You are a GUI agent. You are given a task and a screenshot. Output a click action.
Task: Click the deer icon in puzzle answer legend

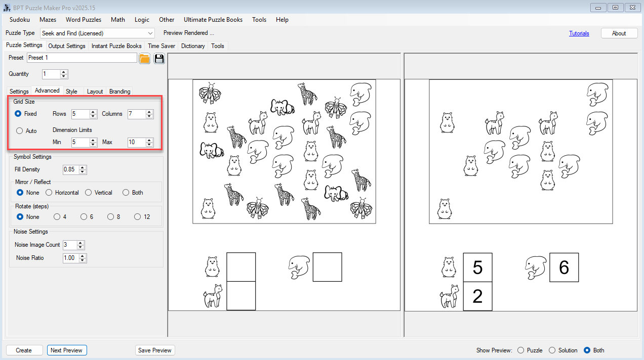pyautogui.click(x=212, y=296)
